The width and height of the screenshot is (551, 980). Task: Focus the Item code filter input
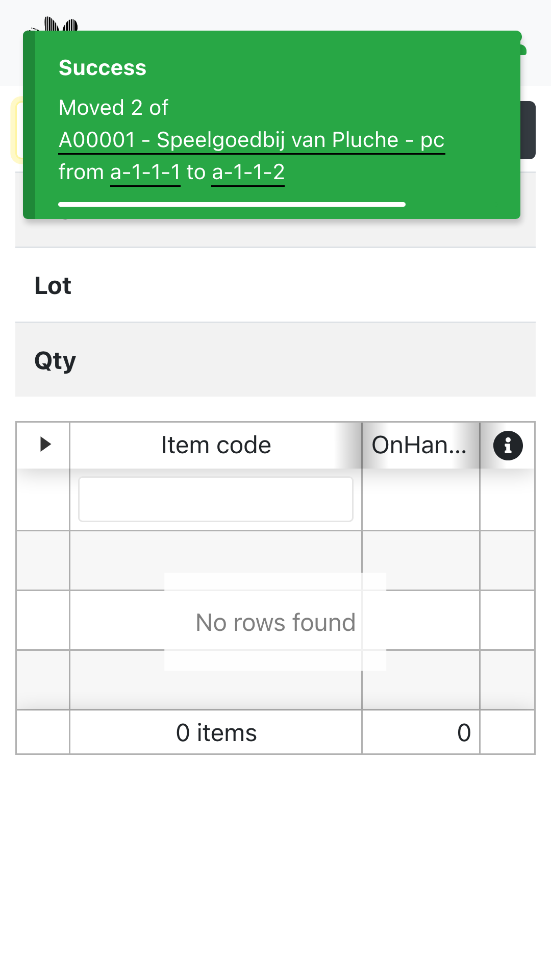point(215,499)
